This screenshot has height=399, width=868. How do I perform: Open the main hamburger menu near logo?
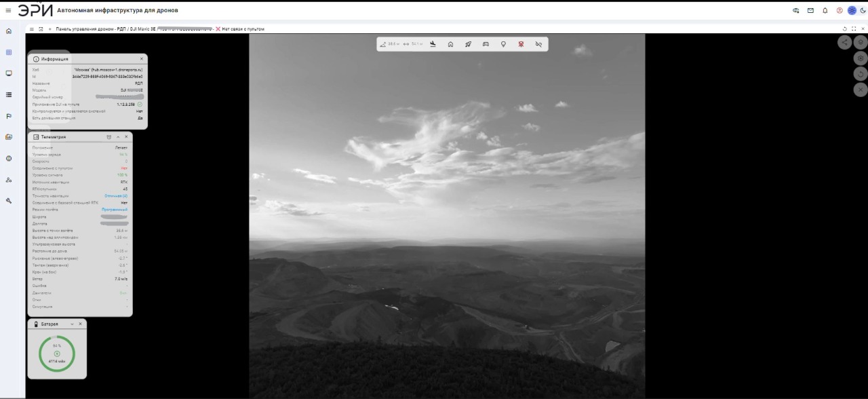8,10
